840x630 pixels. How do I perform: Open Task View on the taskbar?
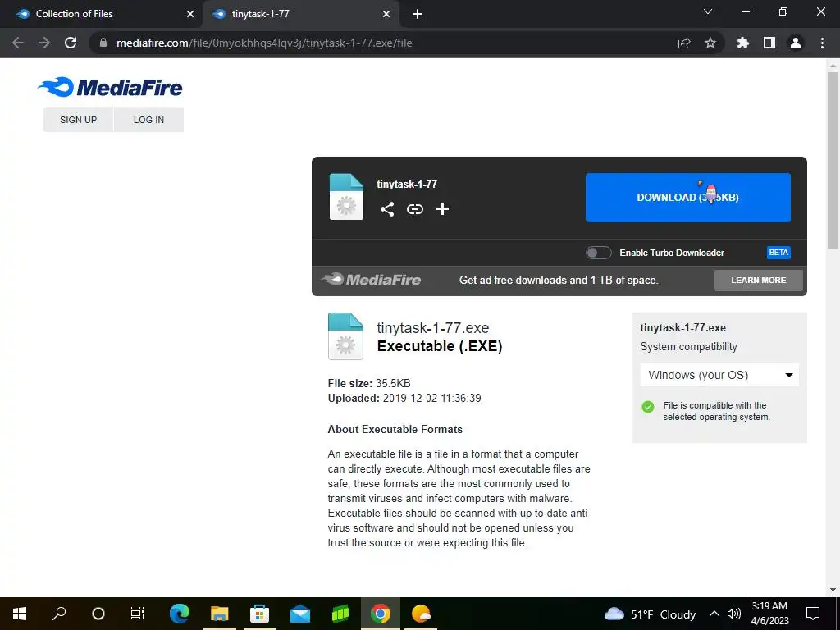click(x=138, y=614)
